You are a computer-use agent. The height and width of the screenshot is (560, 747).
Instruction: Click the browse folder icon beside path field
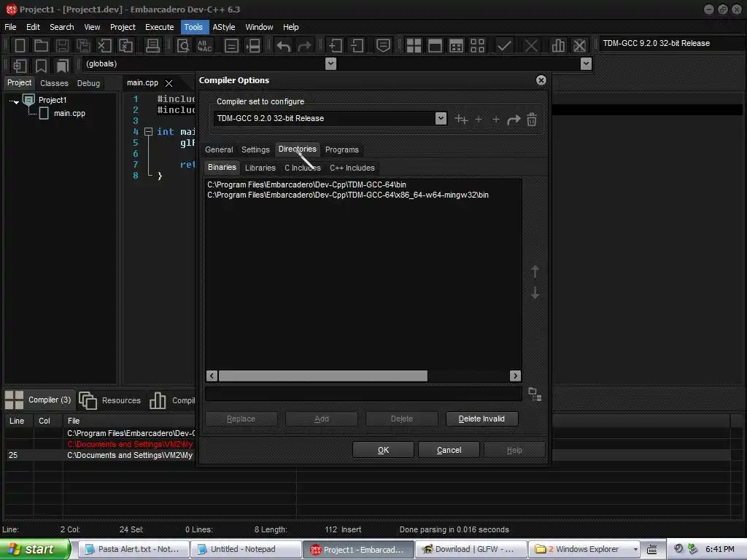[535, 394]
